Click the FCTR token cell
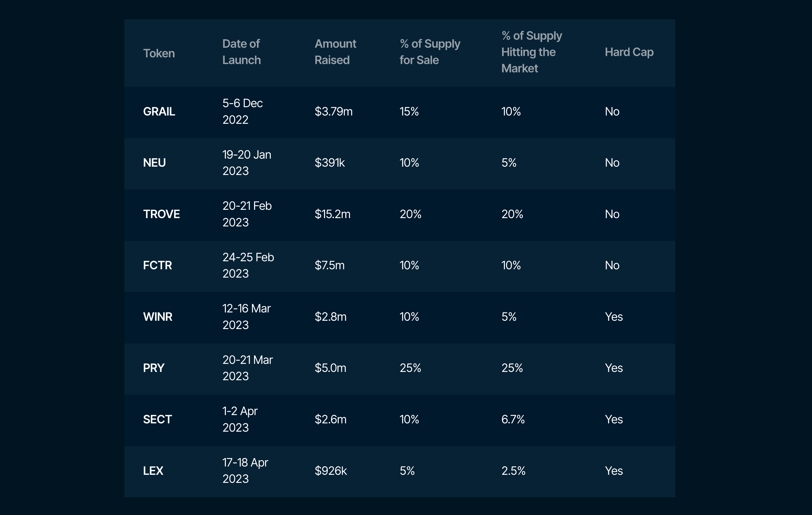Screen dimensions: 812x515 (158, 266)
